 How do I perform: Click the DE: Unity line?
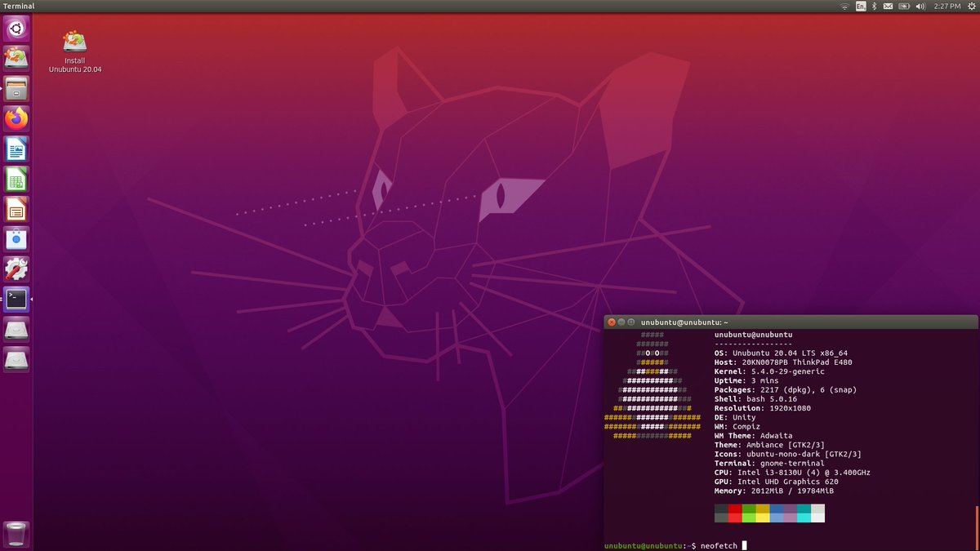735,417
